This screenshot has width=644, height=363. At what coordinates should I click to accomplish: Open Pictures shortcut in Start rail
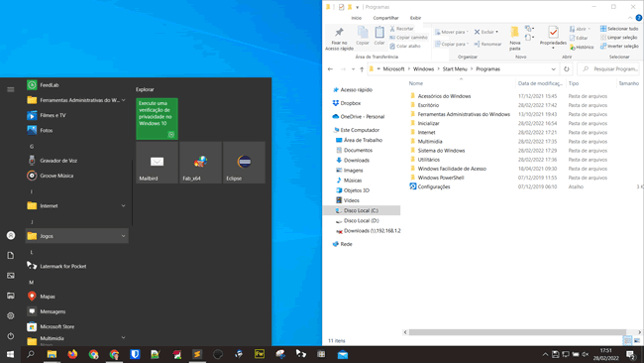point(11,276)
